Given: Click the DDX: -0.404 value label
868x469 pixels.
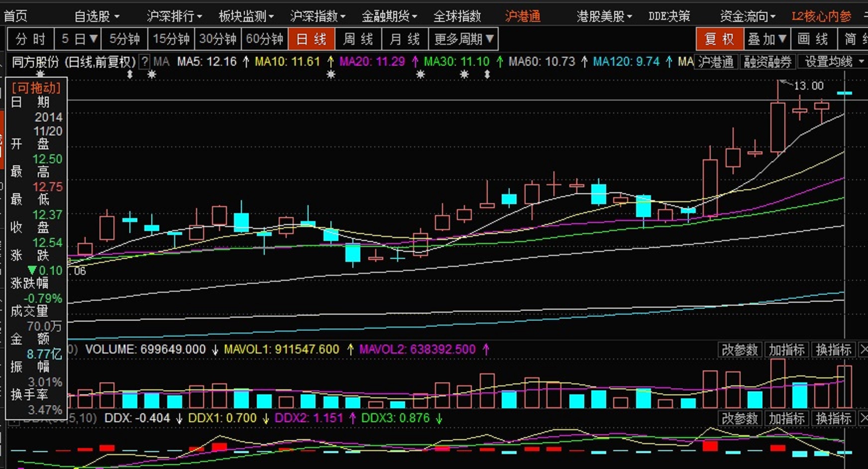Looking at the screenshot, I should pos(137,418).
